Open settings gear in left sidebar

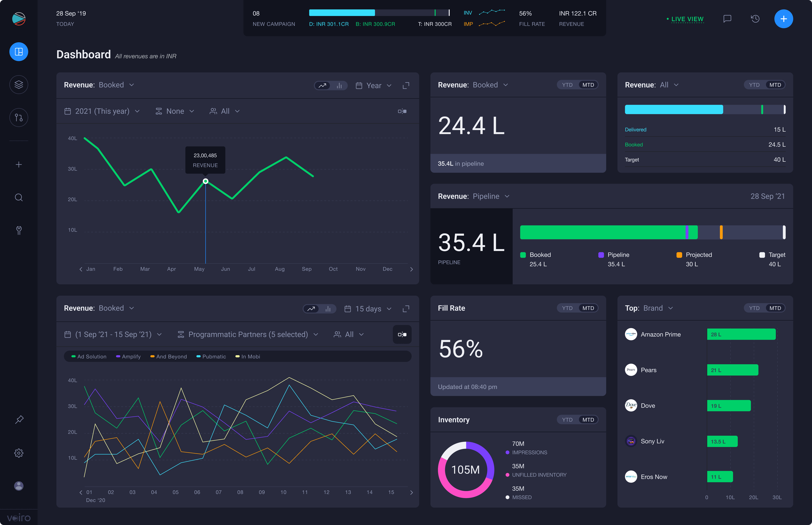(19, 453)
